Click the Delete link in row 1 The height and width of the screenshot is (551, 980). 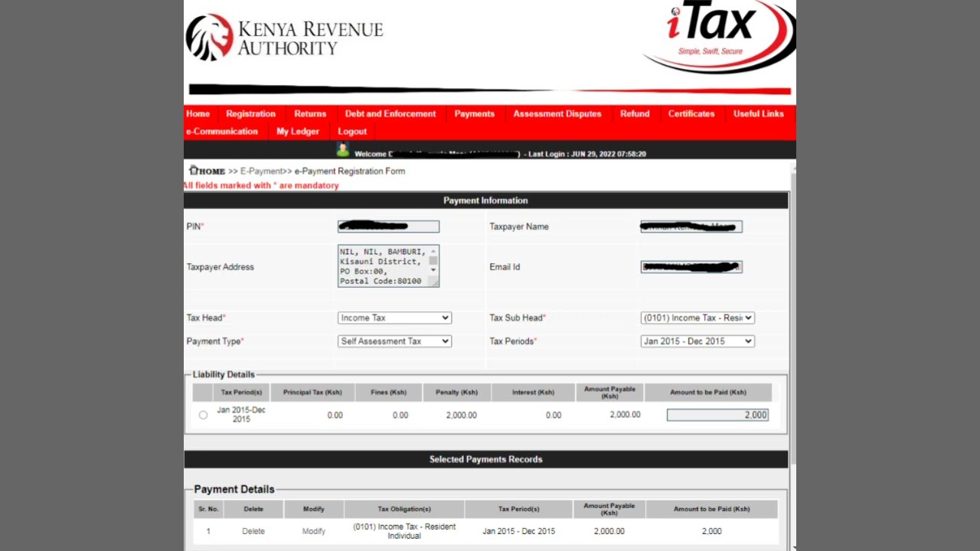pos(253,531)
